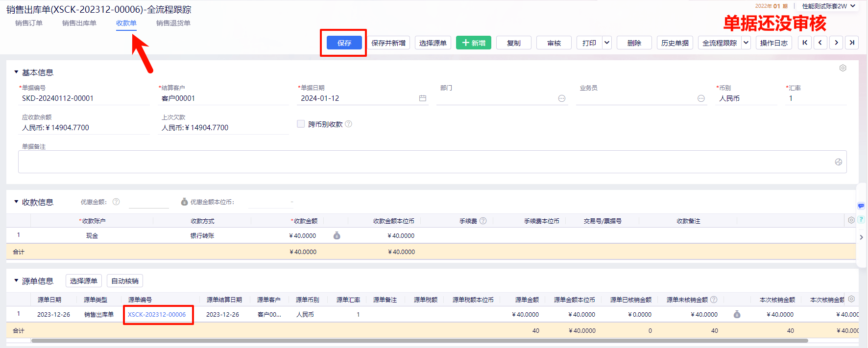Click help icon beside 手续费 column
Screen dimensions: 868x348
click(483, 221)
